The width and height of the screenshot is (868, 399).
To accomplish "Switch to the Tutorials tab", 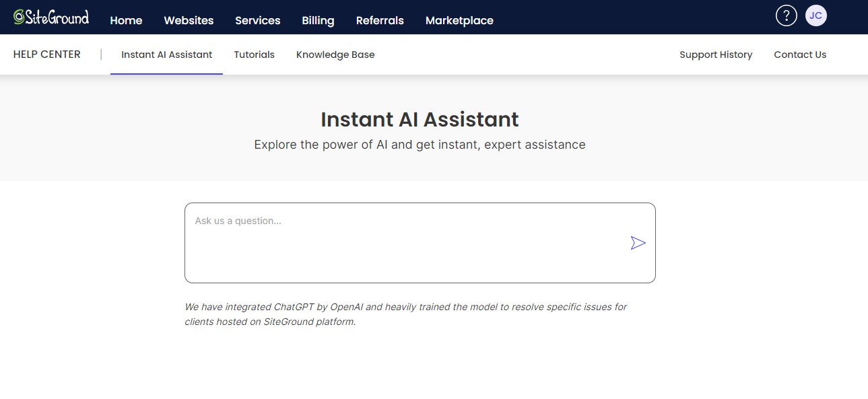I will point(254,55).
